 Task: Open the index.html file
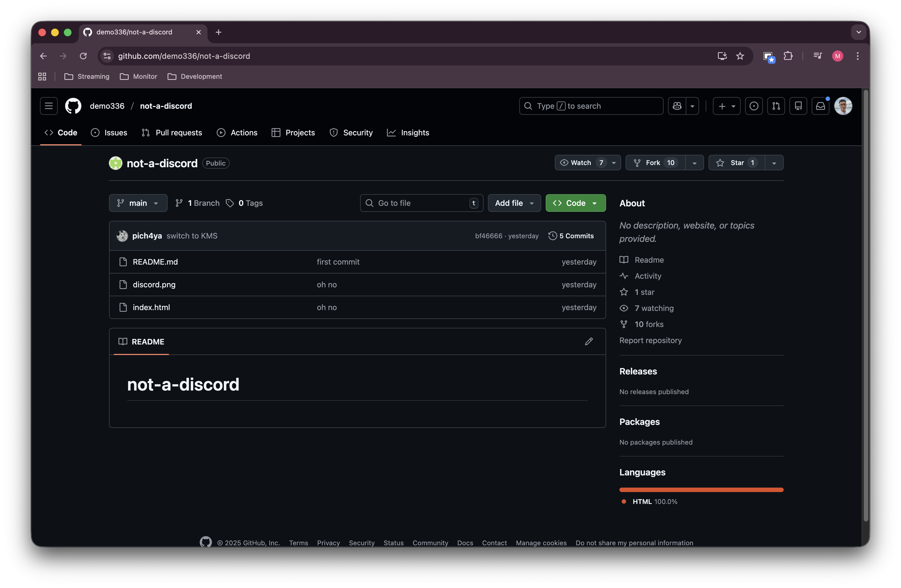(x=151, y=307)
